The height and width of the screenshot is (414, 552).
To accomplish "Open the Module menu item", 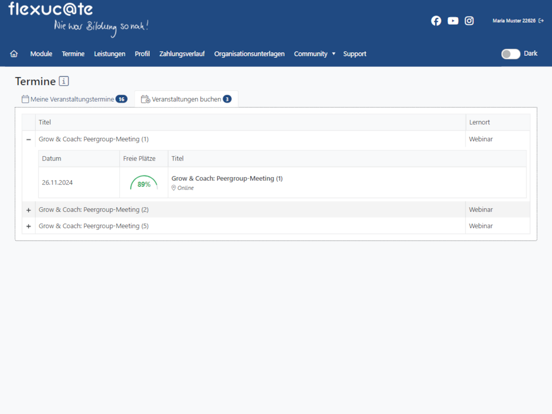I will 41,54.
